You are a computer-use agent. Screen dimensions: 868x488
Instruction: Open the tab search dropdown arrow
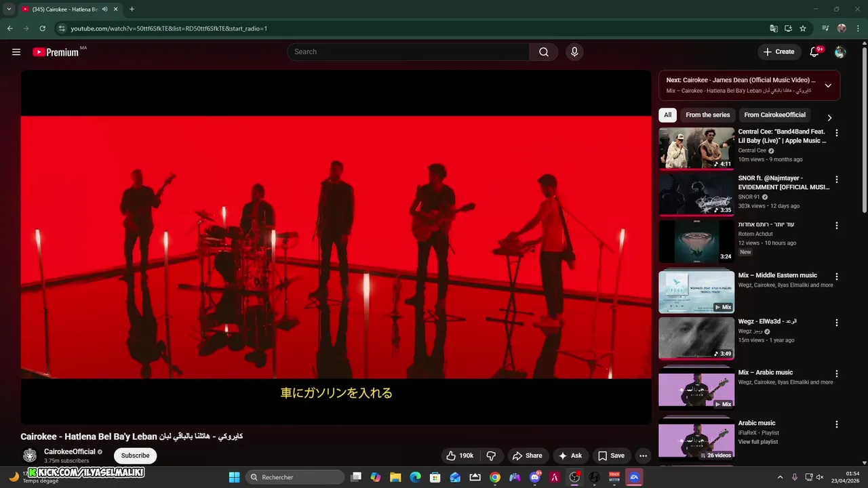pyautogui.click(x=9, y=9)
